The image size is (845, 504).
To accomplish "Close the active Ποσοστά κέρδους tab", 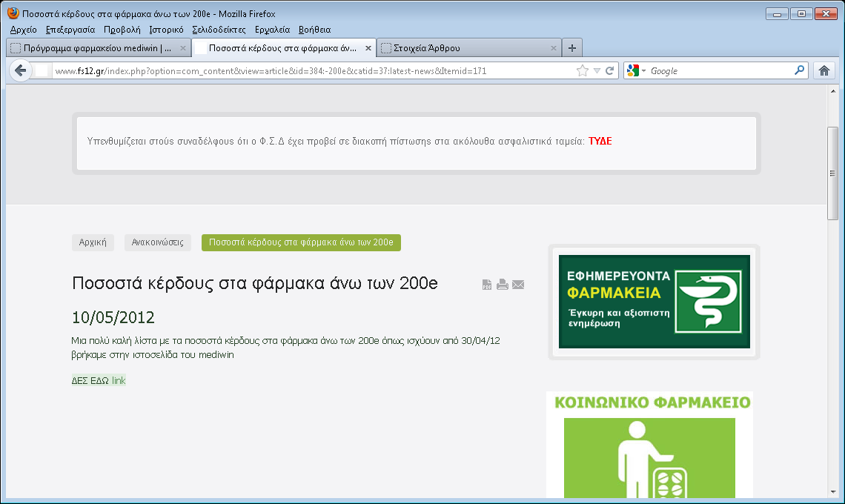I will click(x=368, y=48).
